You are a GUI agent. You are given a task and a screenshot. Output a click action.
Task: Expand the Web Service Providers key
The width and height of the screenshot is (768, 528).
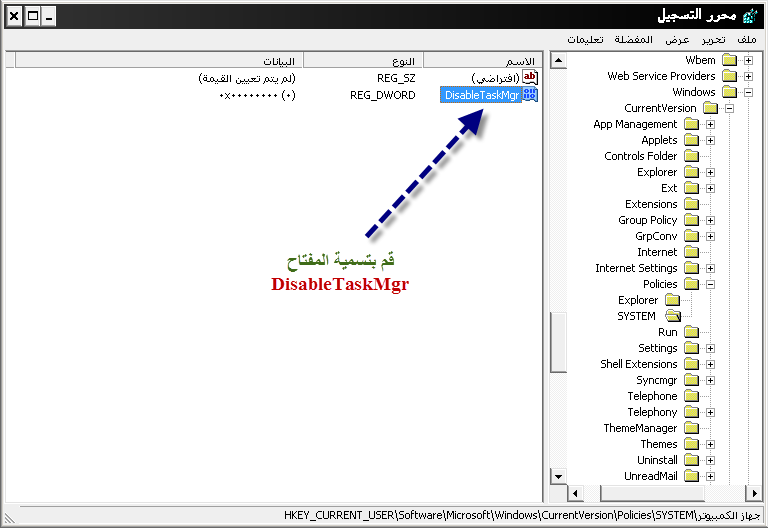click(748, 76)
